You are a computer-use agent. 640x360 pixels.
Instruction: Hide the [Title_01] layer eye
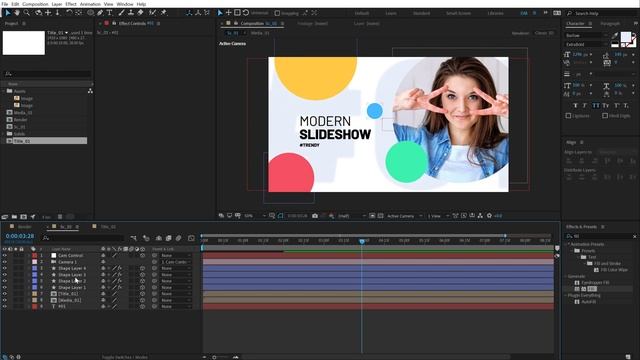point(4,294)
